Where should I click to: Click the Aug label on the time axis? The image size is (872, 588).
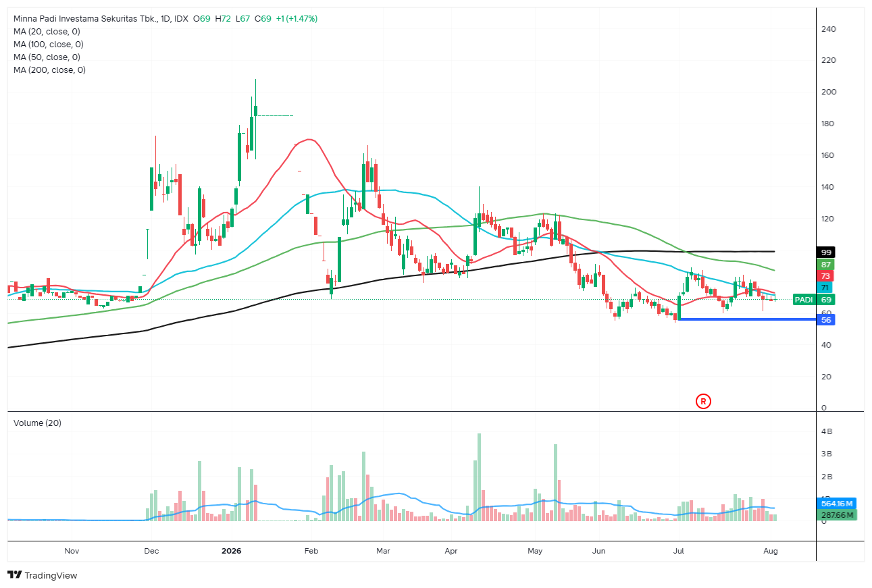coord(771,551)
